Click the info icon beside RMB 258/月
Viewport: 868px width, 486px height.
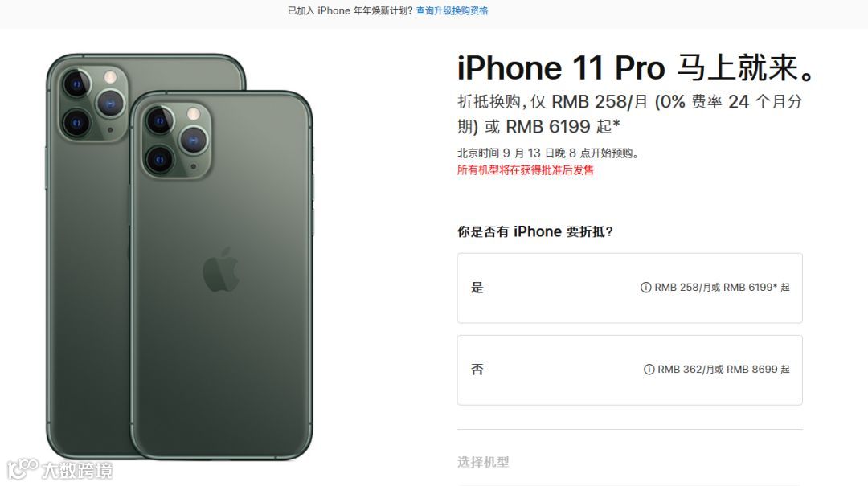tap(645, 288)
